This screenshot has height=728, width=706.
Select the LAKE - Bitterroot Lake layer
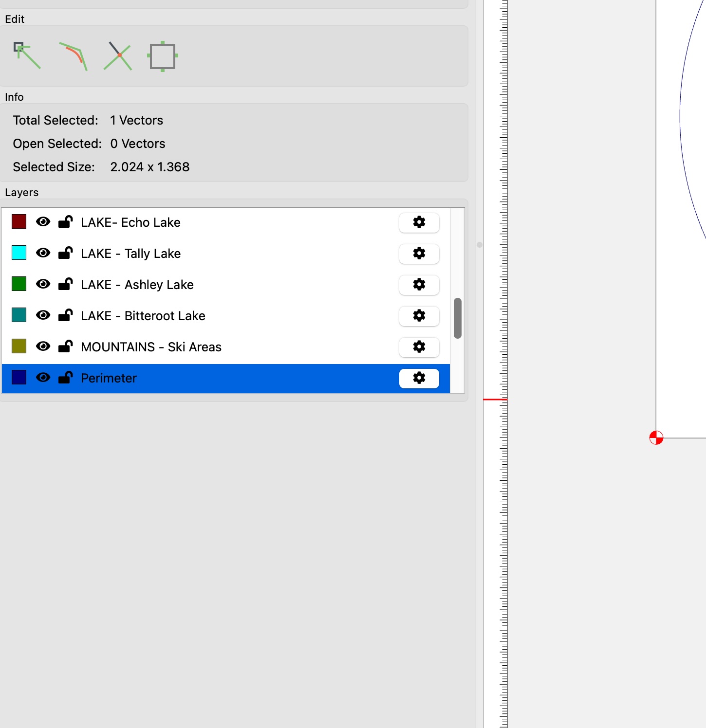[x=143, y=316]
